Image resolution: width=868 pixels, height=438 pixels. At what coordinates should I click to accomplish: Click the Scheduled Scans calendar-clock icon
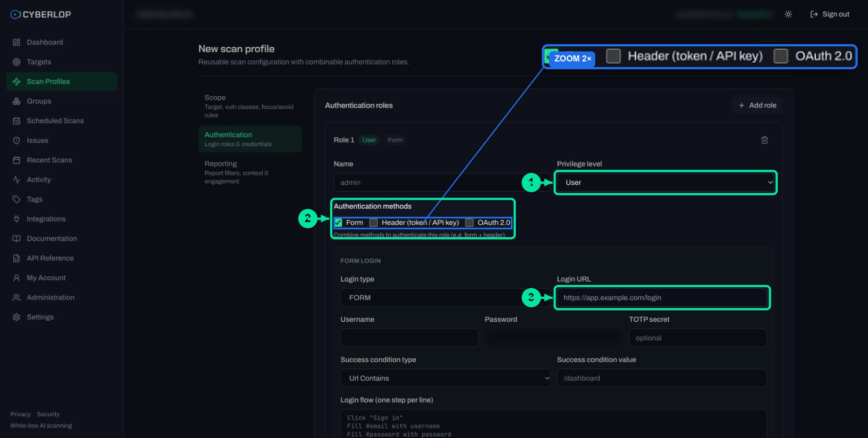(16, 121)
